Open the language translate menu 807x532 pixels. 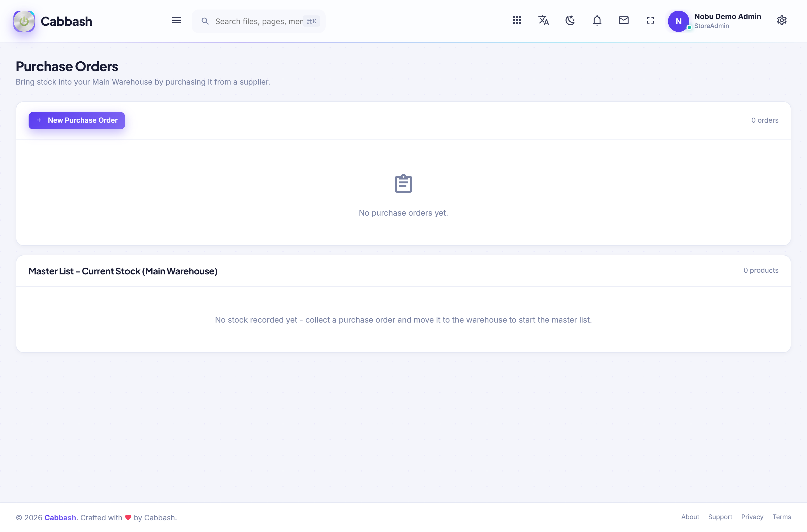click(x=544, y=21)
